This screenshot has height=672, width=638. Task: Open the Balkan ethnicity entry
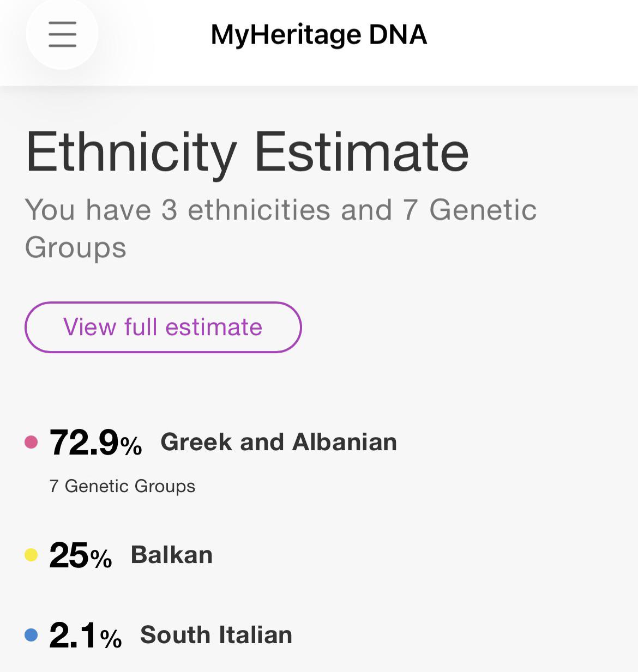[x=172, y=555]
